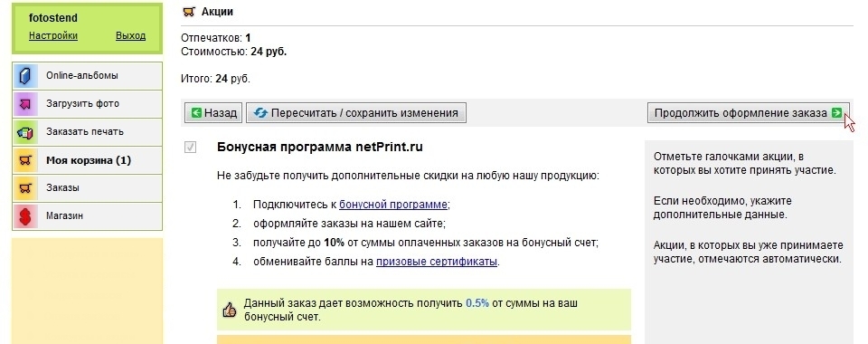The height and width of the screenshot is (344, 868).
Task: Click Продолжить оформление заказа button
Action: click(749, 113)
